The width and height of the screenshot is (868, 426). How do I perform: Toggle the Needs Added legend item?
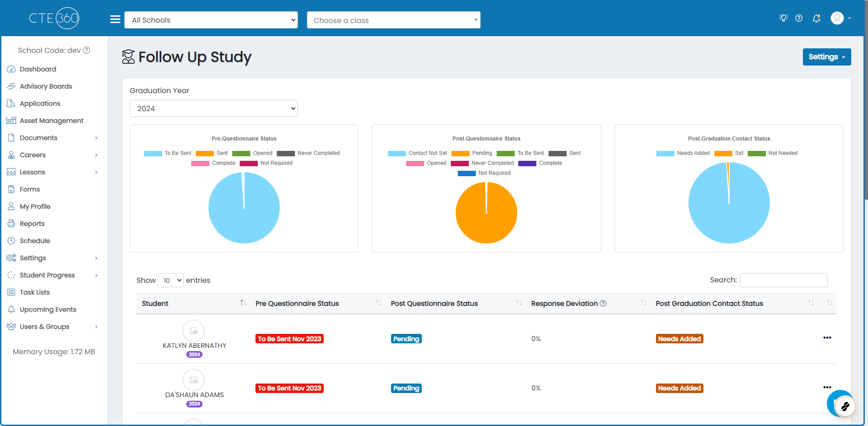(x=683, y=153)
